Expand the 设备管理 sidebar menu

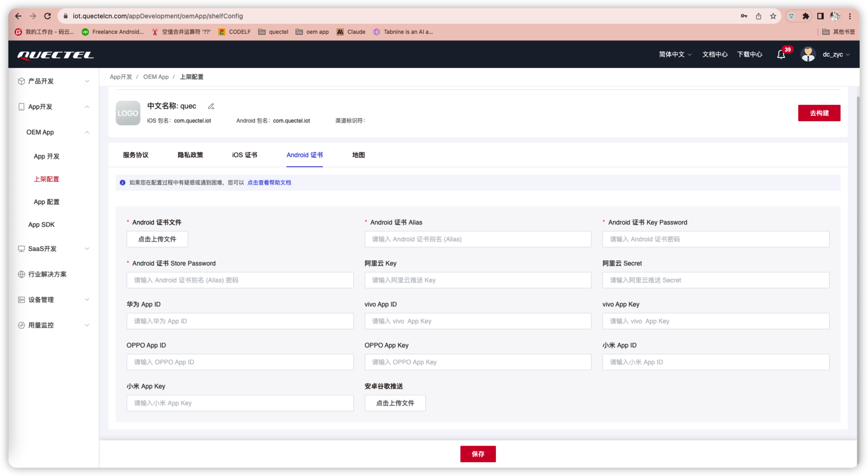[x=53, y=300]
